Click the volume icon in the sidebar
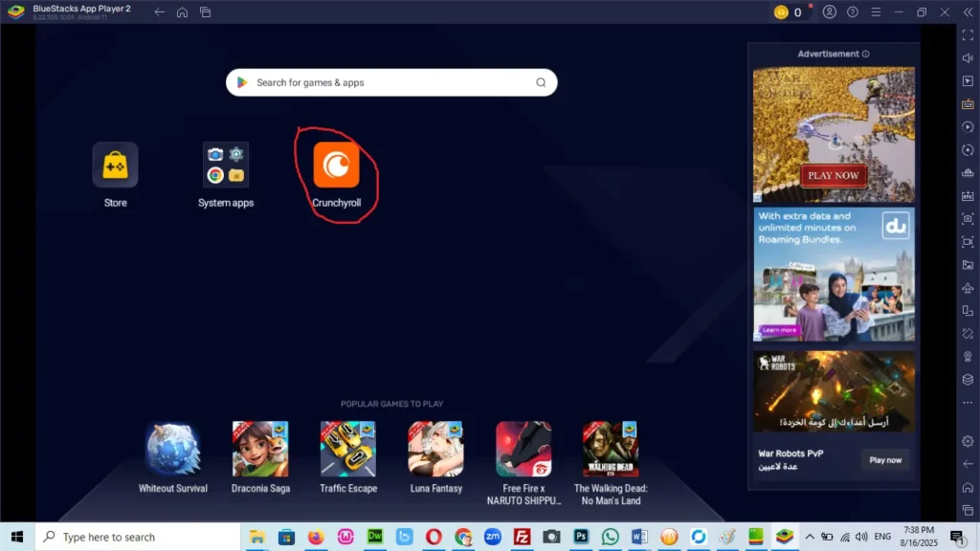Screen dimensions: 980x551 coord(968,58)
